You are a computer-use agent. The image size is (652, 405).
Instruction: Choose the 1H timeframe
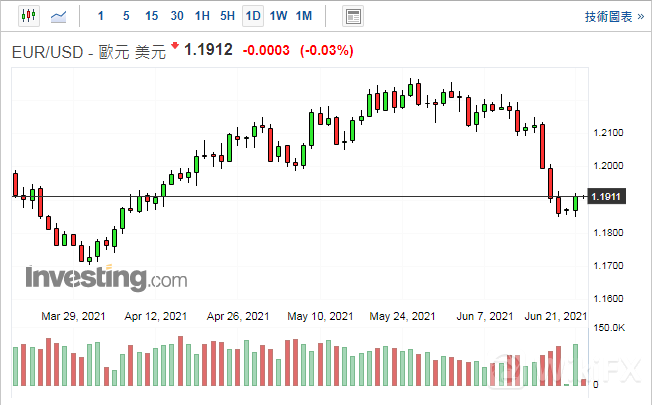point(202,16)
